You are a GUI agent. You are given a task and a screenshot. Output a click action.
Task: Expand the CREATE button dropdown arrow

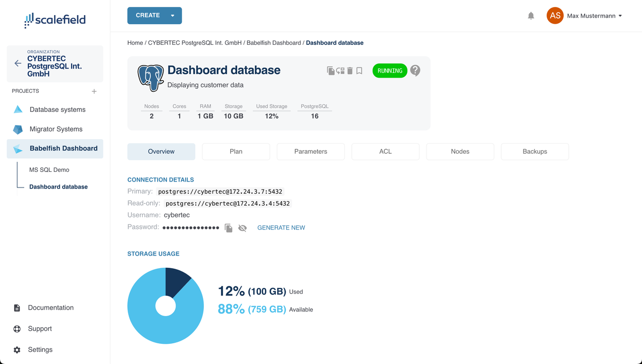[x=173, y=16]
